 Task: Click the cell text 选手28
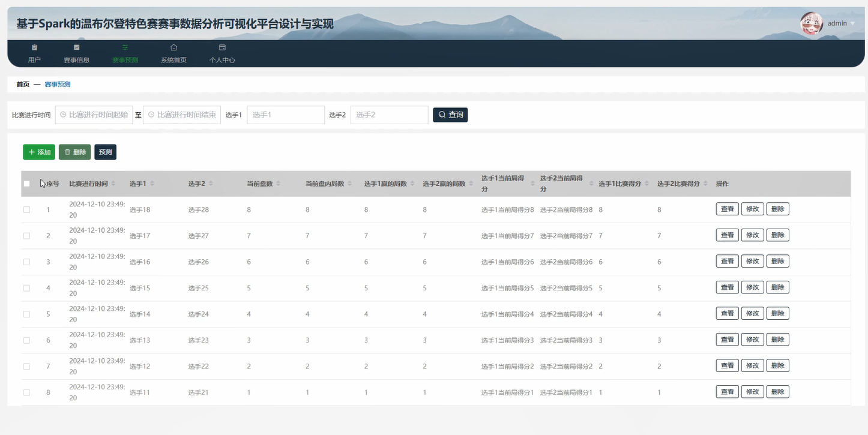pyautogui.click(x=199, y=210)
